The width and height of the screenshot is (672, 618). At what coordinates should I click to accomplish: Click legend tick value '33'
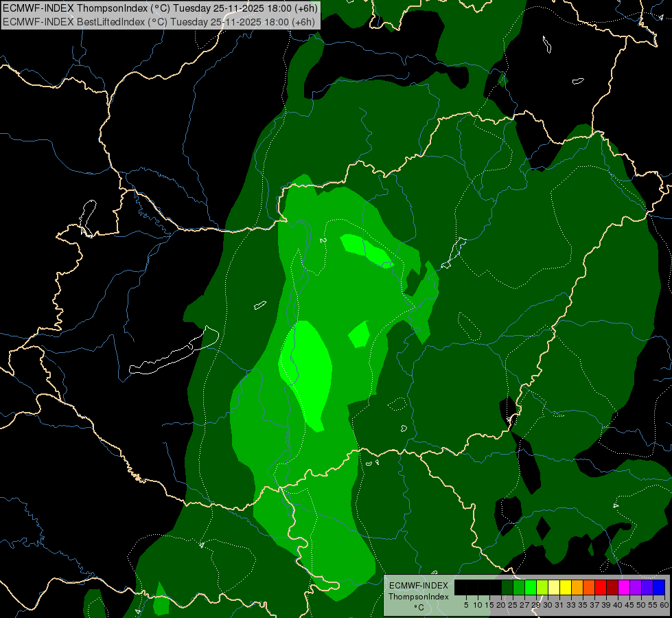point(571,605)
